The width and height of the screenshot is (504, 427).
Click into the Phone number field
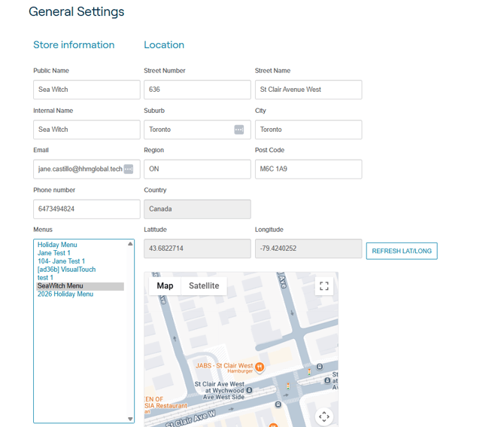87,209
